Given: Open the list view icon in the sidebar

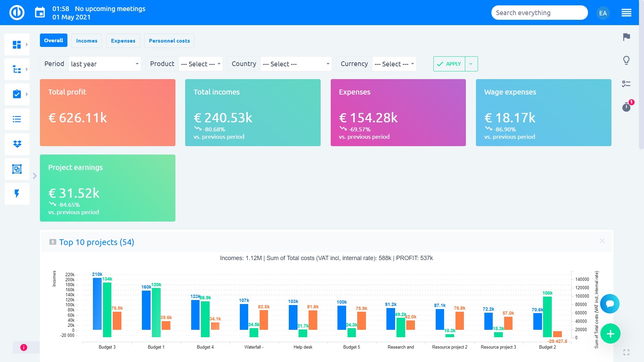Looking at the screenshot, I should [x=17, y=119].
